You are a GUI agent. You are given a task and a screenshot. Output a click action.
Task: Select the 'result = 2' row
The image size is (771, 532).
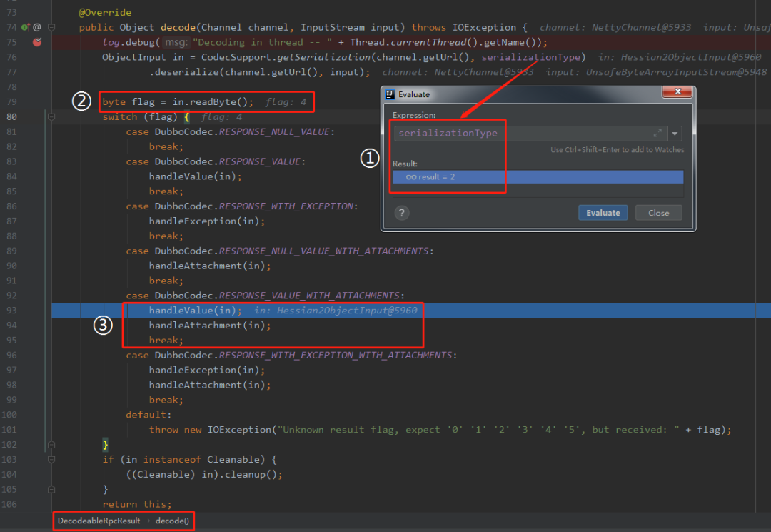(x=538, y=177)
